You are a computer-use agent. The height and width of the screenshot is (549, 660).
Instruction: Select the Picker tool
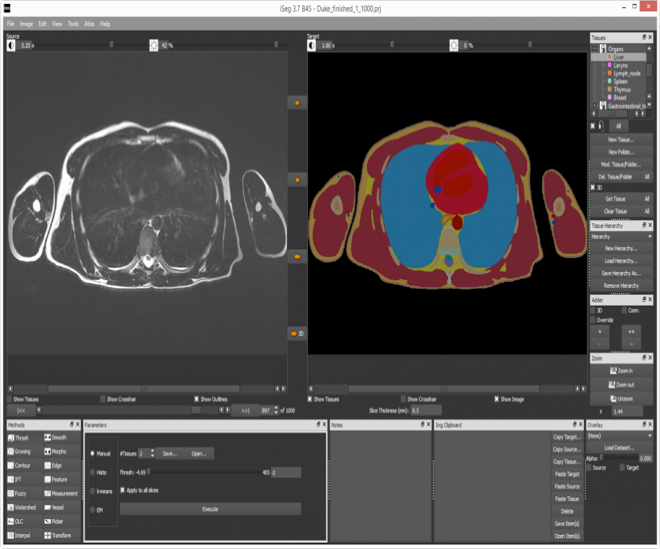coord(58,521)
